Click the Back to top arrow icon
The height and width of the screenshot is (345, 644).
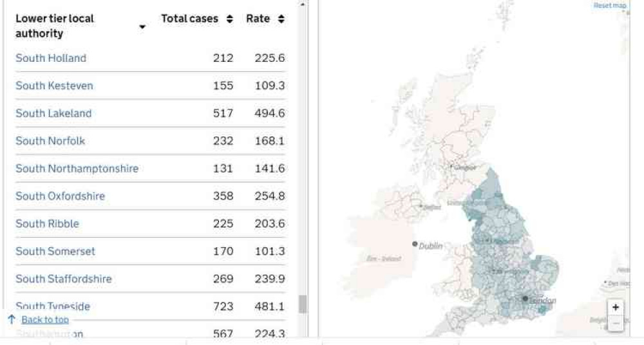coord(12,319)
